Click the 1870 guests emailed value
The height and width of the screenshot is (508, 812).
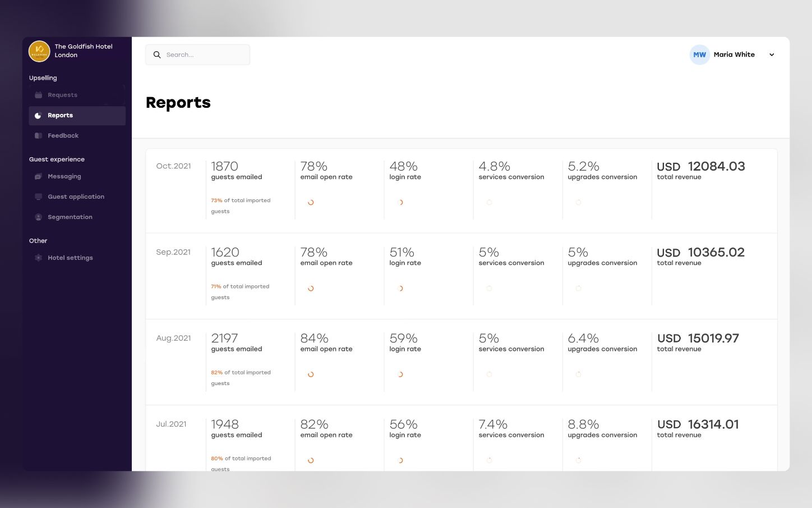click(x=225, y=166)
